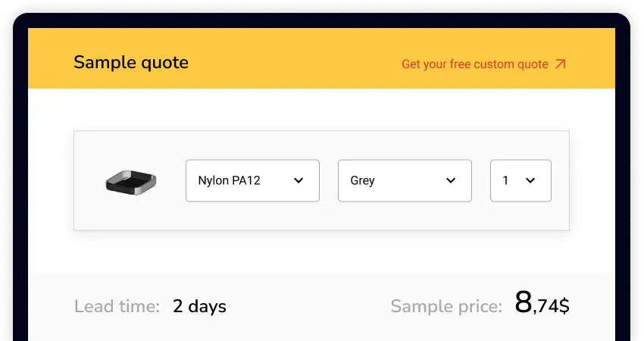Click the "Lead time:" label
The height and width of the screenshot is (341, 644).
point(117,307)
